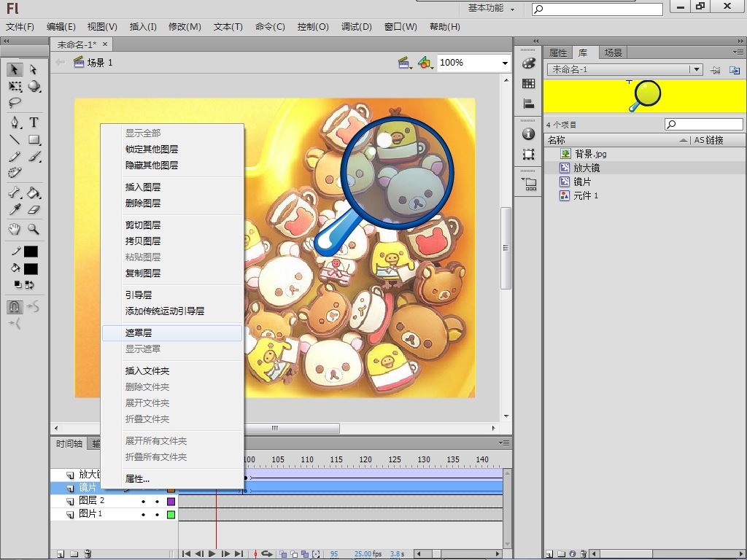Open the Color panel palette icon
This screenshot has height=560, width=747.
point(528,63)
